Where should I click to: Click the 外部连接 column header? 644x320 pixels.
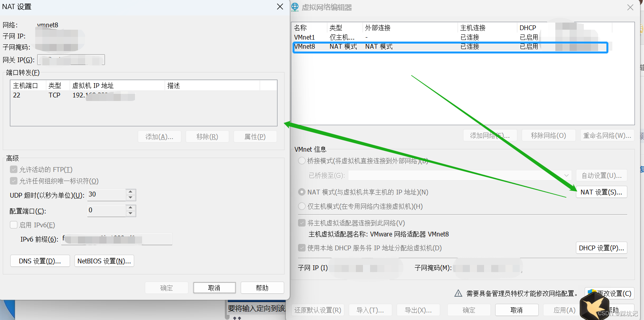pyautogui.click(x=410, y=28)
